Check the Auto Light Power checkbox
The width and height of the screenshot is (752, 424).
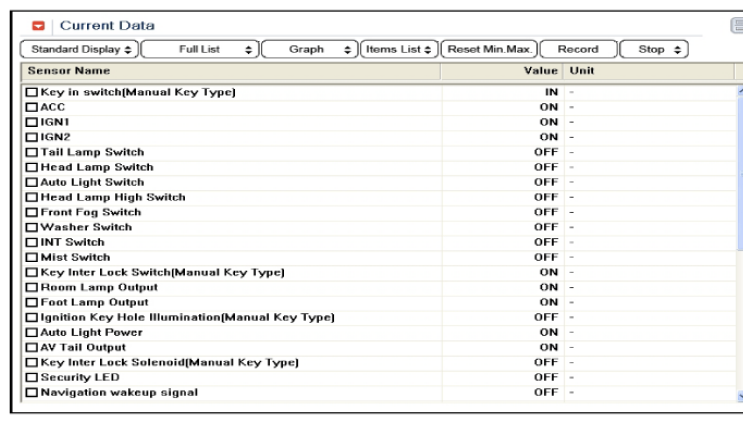click(32, 332)
